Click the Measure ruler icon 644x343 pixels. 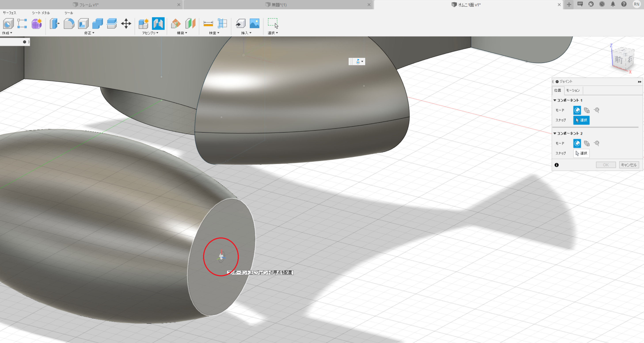[x=208, y=24]
